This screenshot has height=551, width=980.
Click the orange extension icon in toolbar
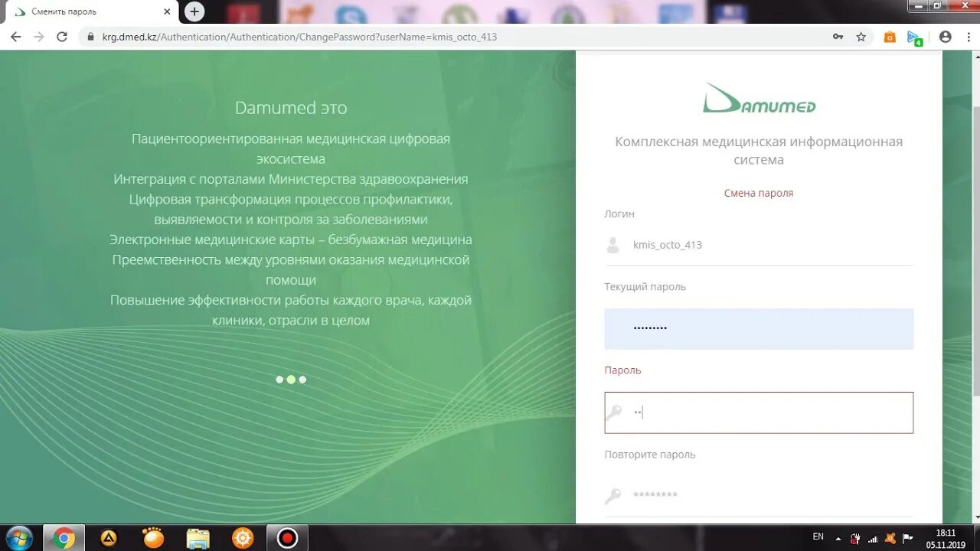890,37
